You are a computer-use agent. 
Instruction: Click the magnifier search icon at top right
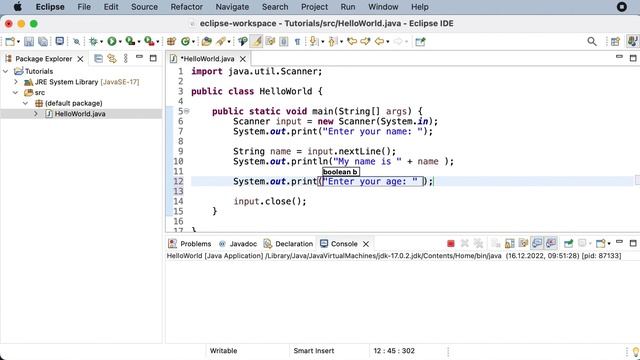click(592, 41)
